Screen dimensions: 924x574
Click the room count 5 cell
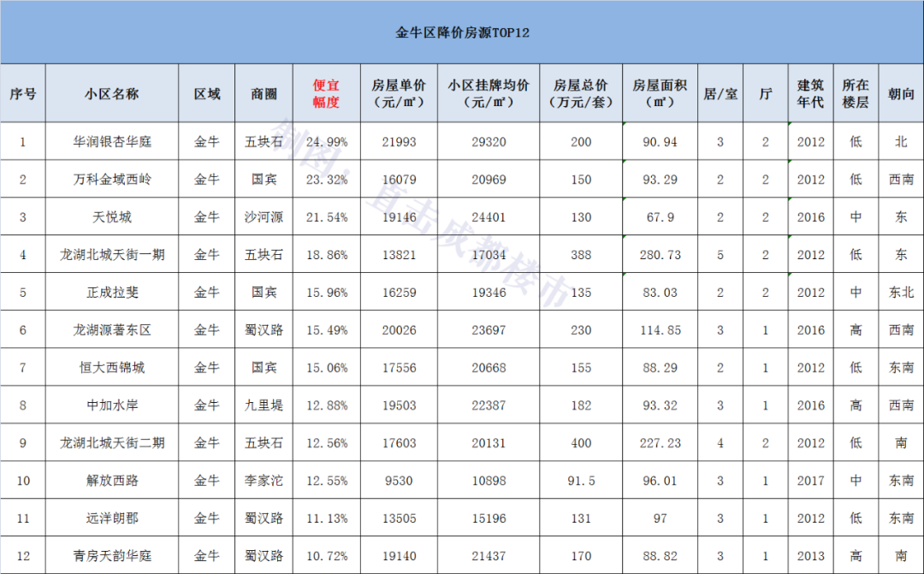(720, 255)
